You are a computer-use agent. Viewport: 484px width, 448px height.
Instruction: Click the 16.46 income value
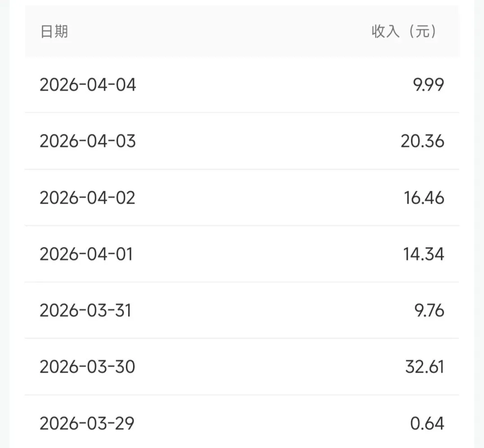[x=424, y=198]
